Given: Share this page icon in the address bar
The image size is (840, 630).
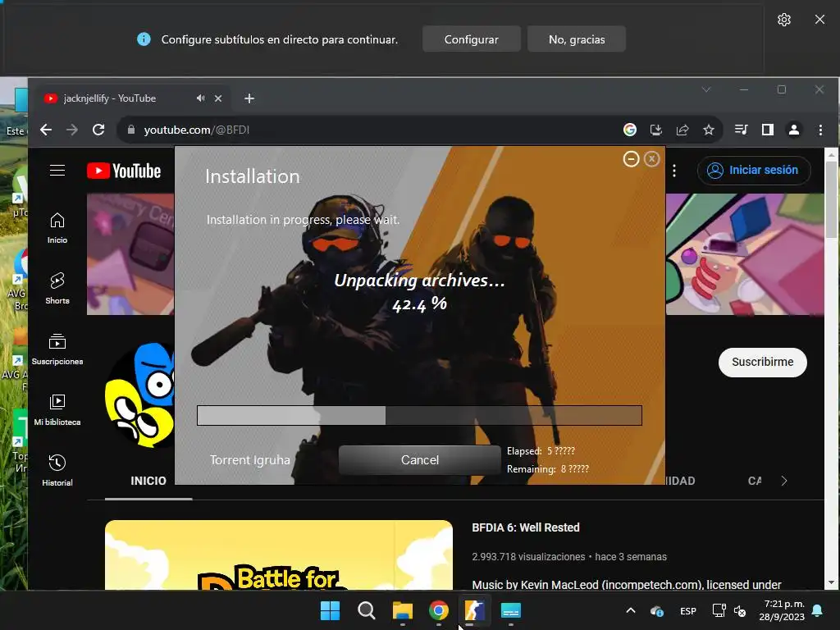Looking at the screenshot, I should pos(682,130).
